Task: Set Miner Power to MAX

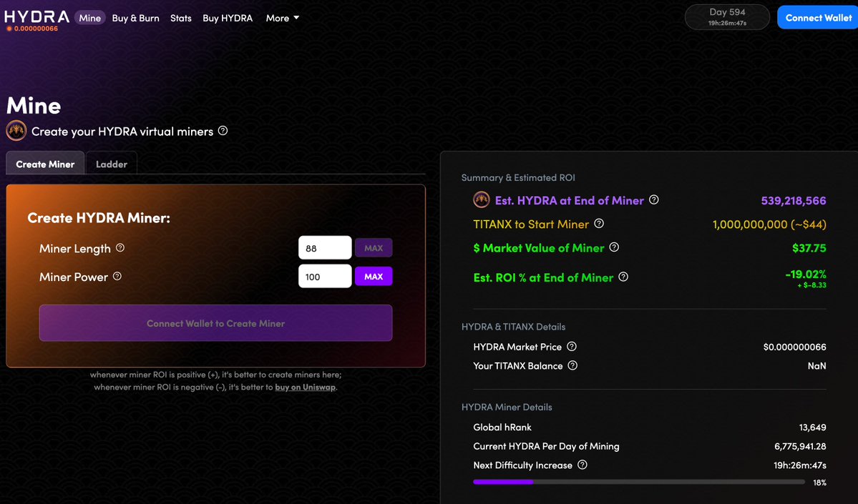Action: click(x=374, y=276)
